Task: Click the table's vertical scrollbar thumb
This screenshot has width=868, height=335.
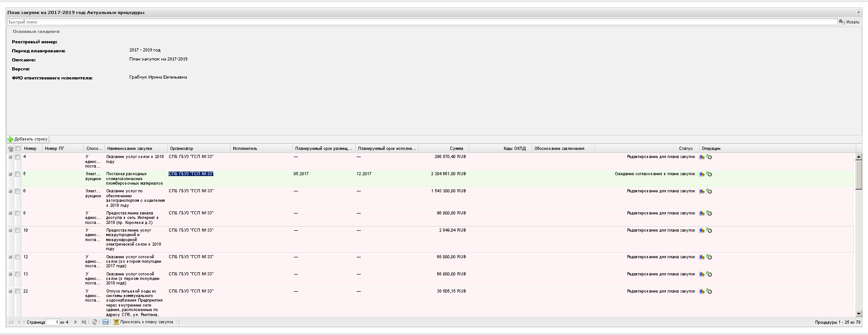Action: click(x=859, y=175)
